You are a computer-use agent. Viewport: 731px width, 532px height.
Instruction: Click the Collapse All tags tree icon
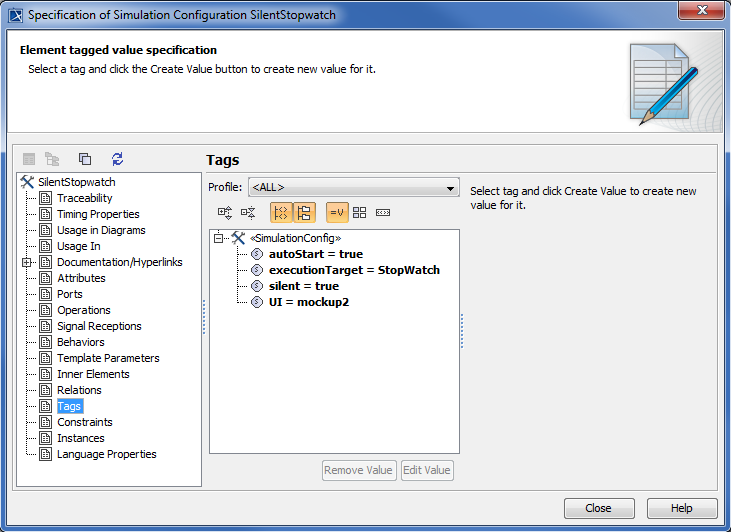point(249,212)
